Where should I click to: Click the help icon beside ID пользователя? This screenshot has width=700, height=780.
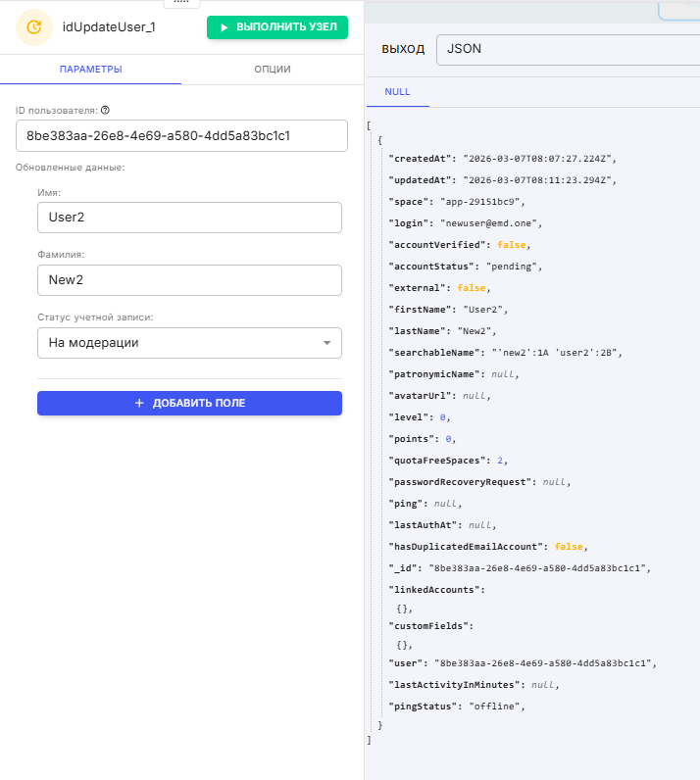pos(105,111)
